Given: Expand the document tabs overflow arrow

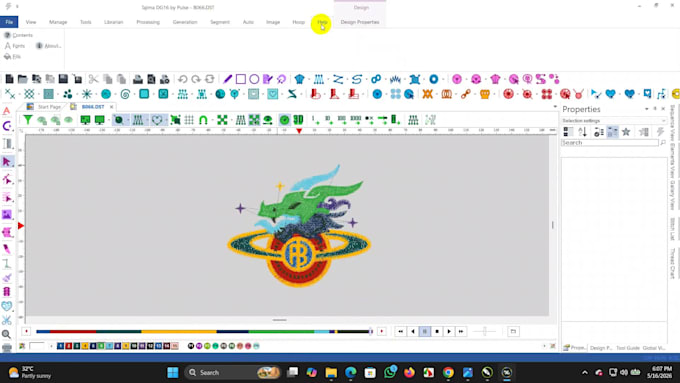Looking at the screenshot, I should 555,107.
